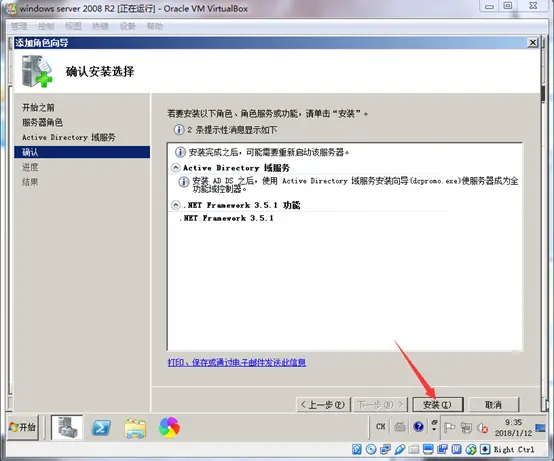554x461 pixels.
Task: Click the muted volume tray icon
Action: pos(482,428)
